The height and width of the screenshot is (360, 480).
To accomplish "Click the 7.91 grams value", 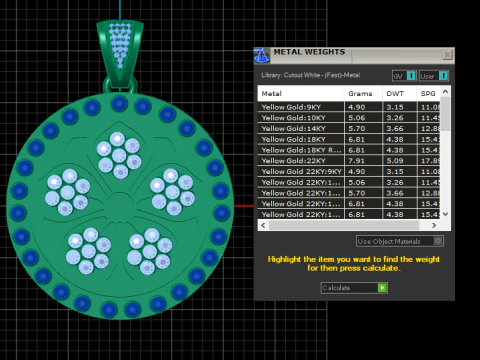I will (356, 161).
